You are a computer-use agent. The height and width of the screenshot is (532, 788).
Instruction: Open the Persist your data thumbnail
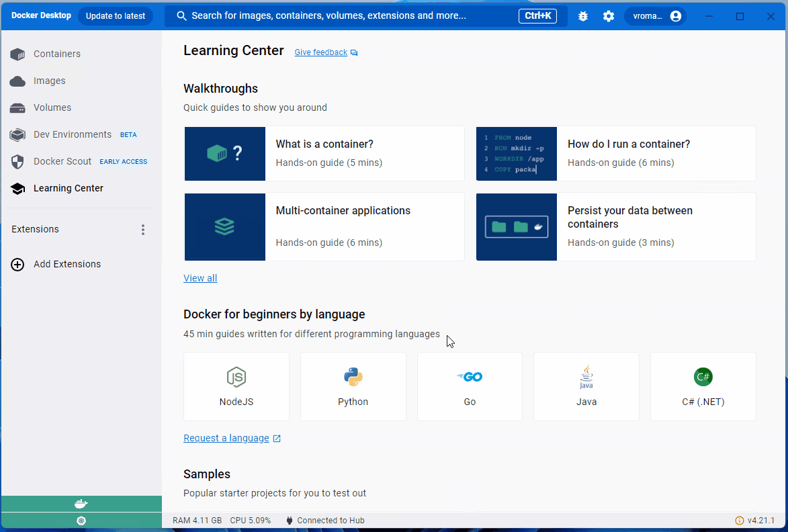point(517,227)
